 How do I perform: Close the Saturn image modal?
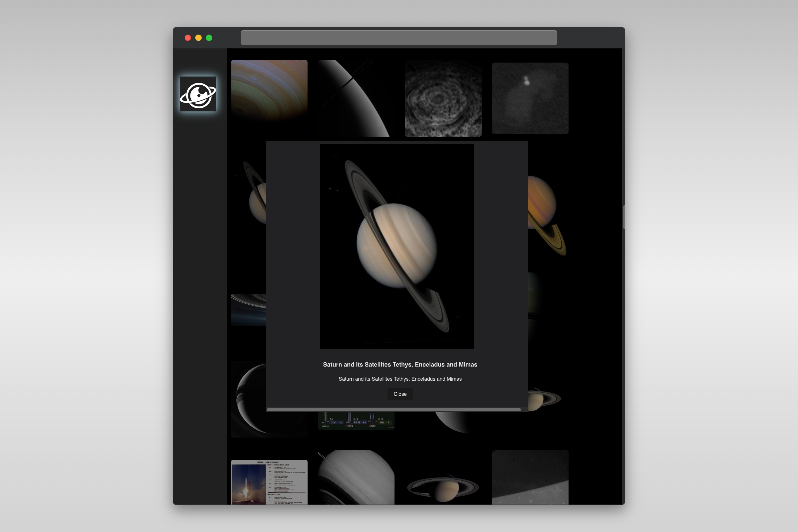(x=400, y=394)
